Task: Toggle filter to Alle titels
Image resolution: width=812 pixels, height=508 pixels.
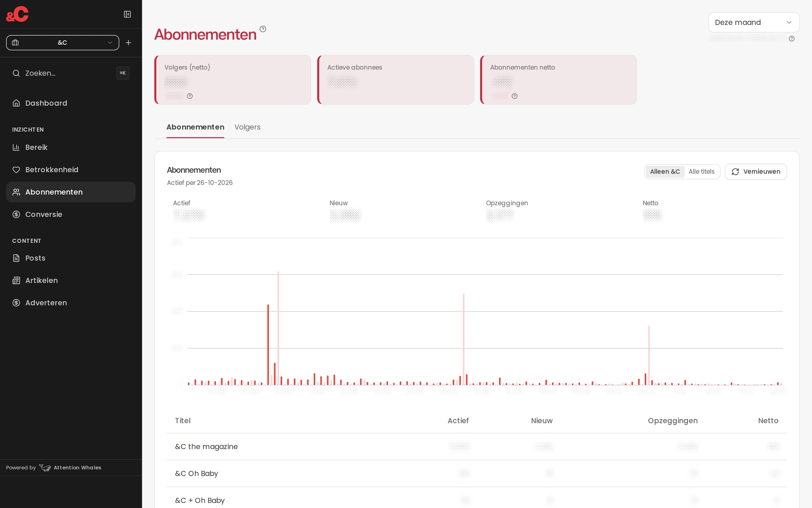Action: point(701,172)
